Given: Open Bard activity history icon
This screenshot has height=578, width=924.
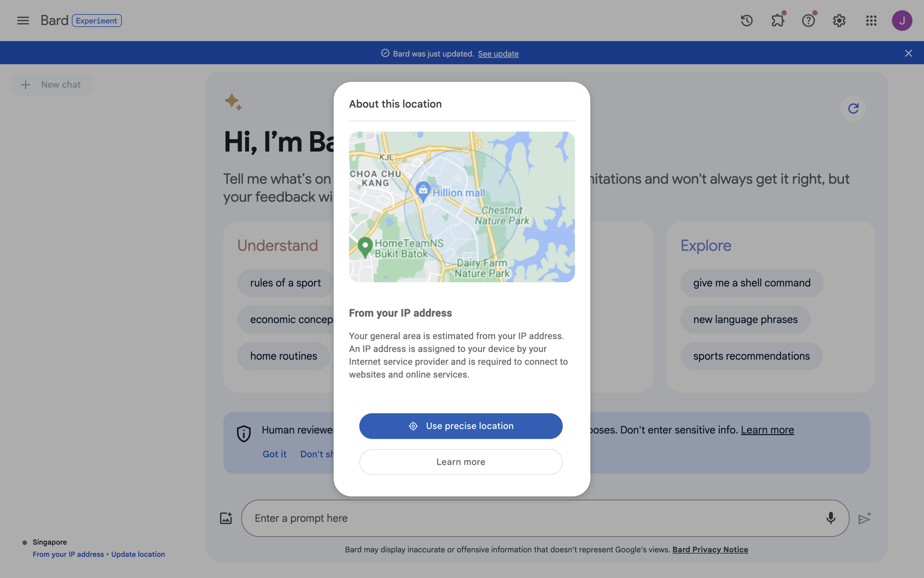Looking at the screenshot, I should tap(746, 20).
